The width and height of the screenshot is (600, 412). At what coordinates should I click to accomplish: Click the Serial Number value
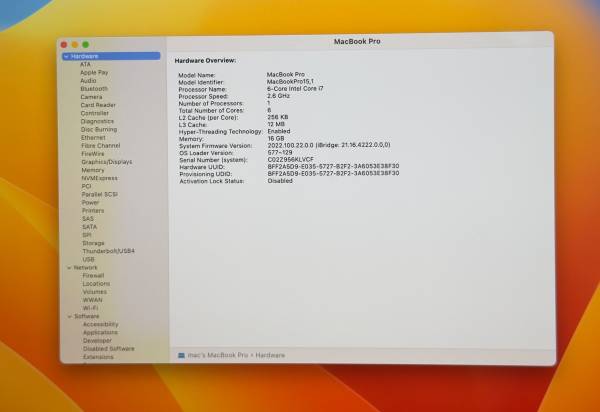click(x=292, y=159)
